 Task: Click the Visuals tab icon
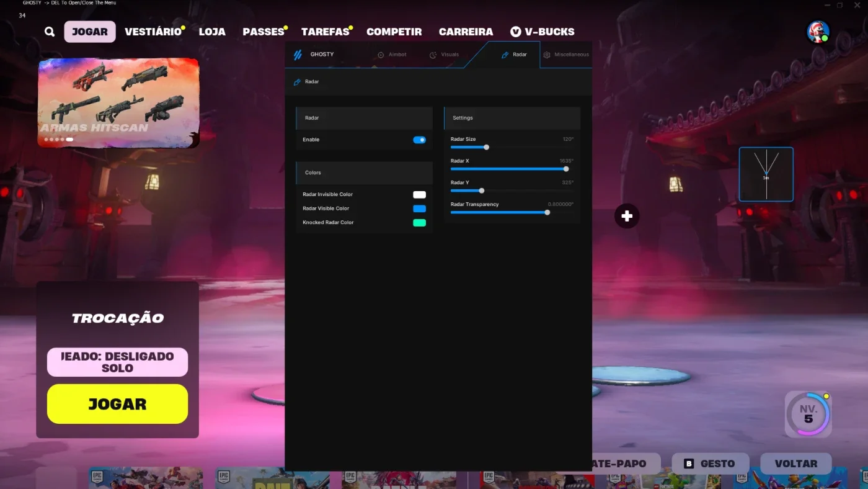click(433, 55)
